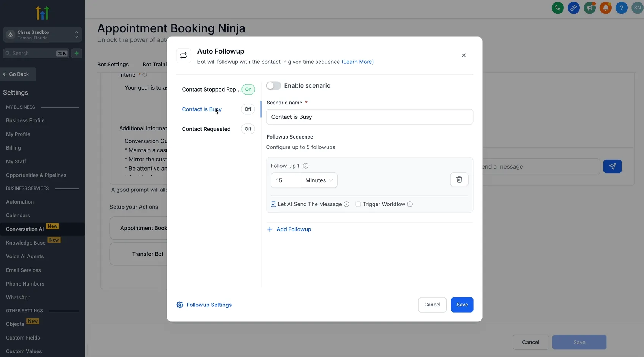Open Calendars settings
The height and width of the screenshot is (357, 644).
18,215
